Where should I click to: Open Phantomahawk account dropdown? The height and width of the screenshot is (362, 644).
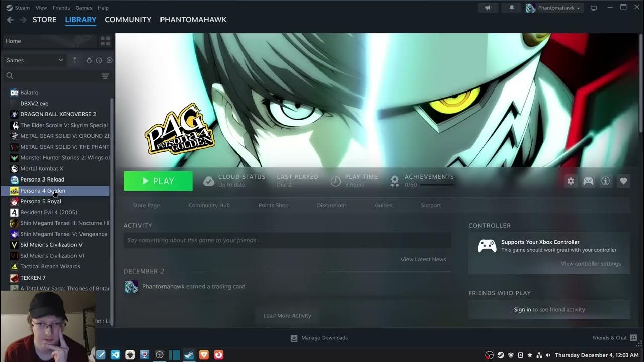[x=553, y=8]
